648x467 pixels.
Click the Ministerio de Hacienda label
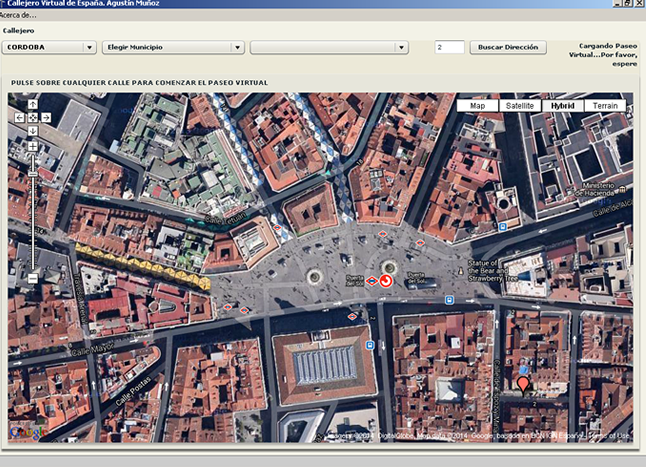click(595, 189)
